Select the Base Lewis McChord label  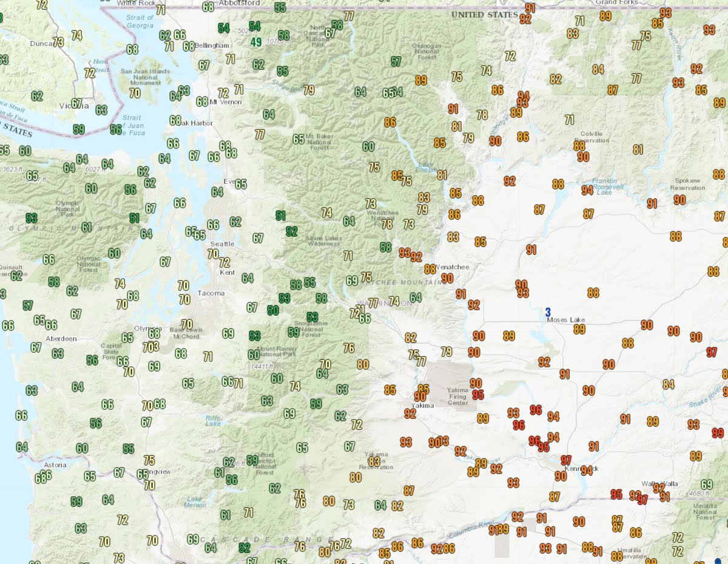click(x=186, y=333)
